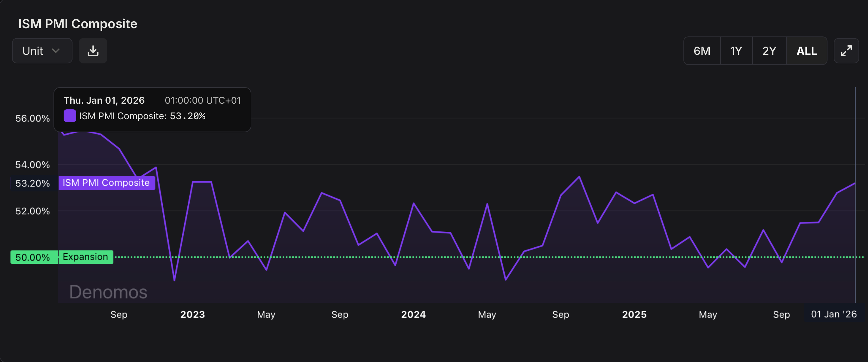The image size is (868, 362).
Task: Click the 53.20% current value axis label
Action: [33, 183]
